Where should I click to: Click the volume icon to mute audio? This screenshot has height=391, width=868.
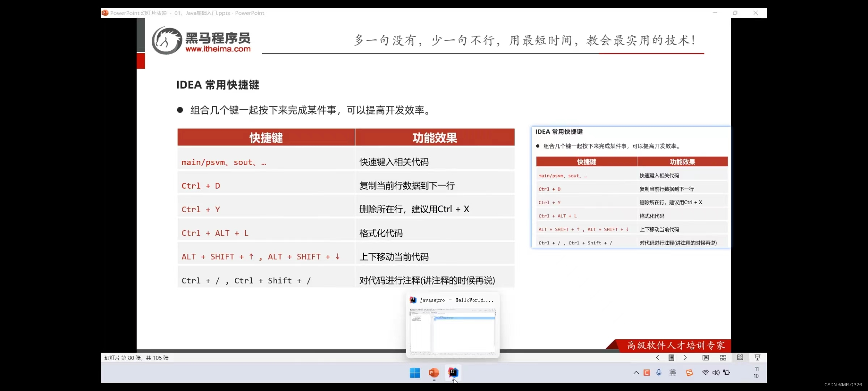tap(716, 372)
